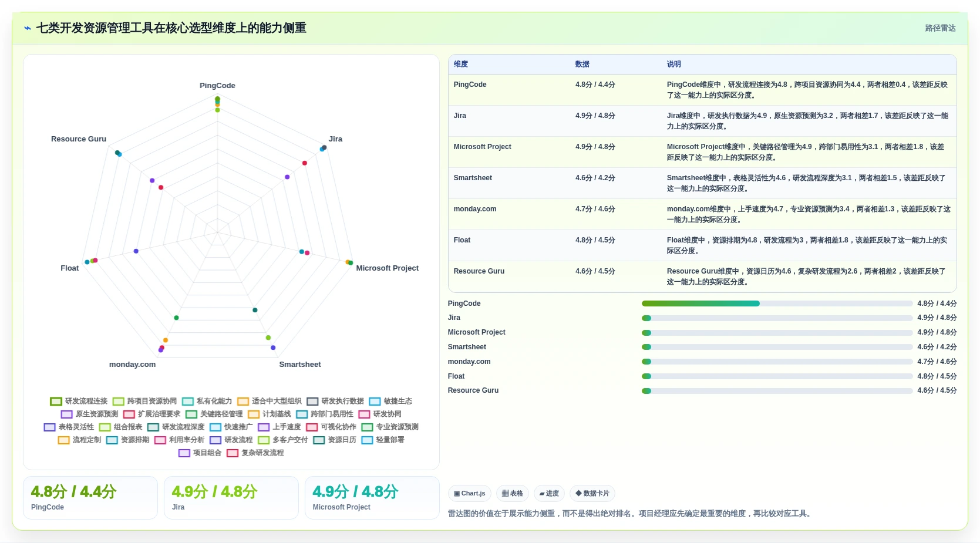Viewport: 980px width, 543px height.
Task: Click the PingCode radar axis label
Action: pos(217,86)
